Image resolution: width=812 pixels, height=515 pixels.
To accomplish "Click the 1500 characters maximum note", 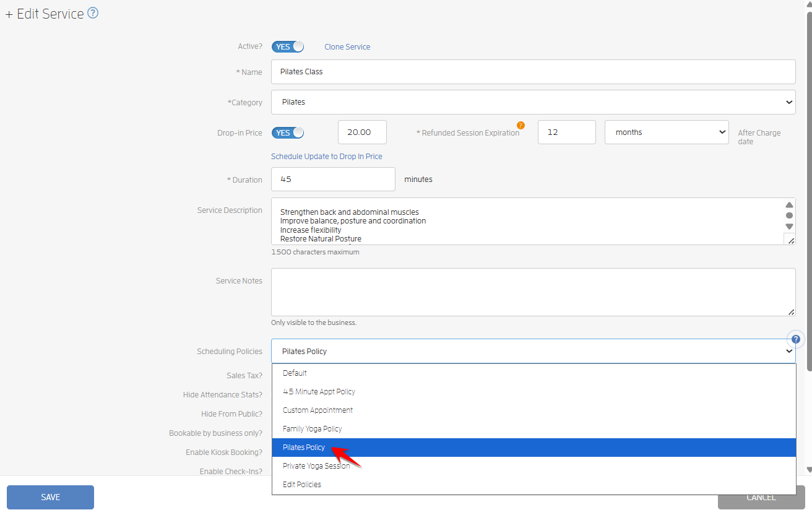I will click(315, 252).
